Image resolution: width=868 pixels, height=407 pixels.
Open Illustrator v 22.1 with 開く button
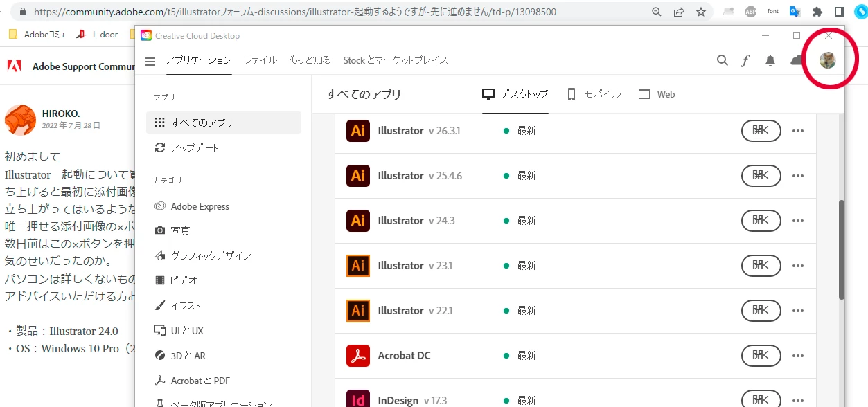(x=761, y=311)
